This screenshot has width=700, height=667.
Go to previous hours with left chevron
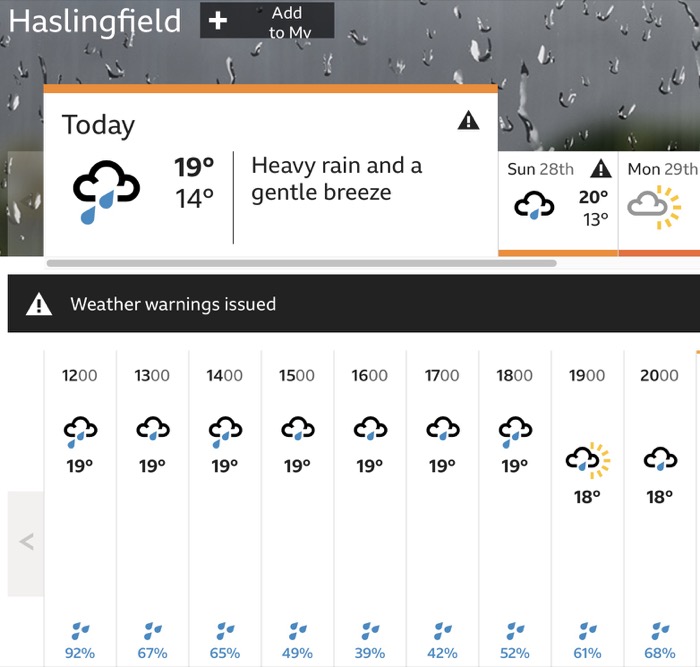(26, 543)
